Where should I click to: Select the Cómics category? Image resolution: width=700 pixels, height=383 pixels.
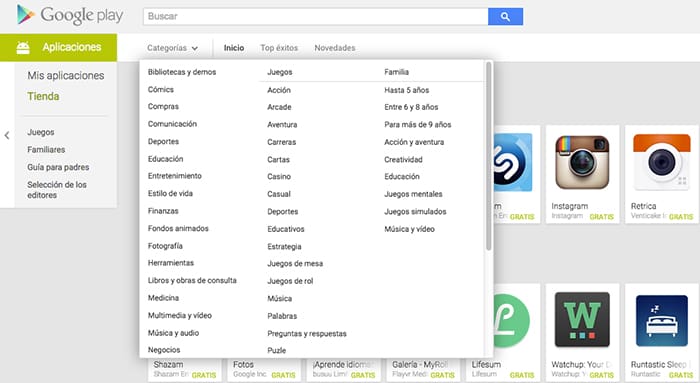pyautogui.click(x=161, y=89)
